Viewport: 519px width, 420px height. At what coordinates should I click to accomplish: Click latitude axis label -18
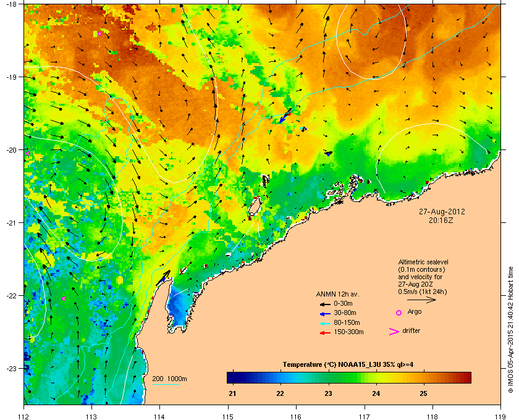[x=11, y=4]
